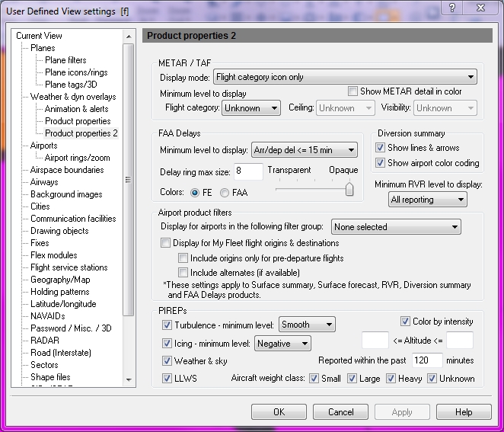Click the Cancel button
504x432 pixels.
[341, 411]
